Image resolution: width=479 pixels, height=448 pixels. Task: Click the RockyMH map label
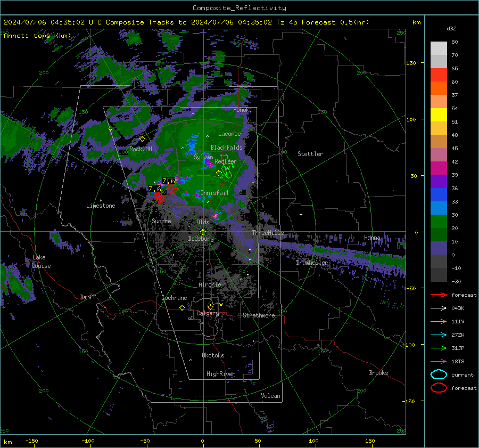[141, 149]
